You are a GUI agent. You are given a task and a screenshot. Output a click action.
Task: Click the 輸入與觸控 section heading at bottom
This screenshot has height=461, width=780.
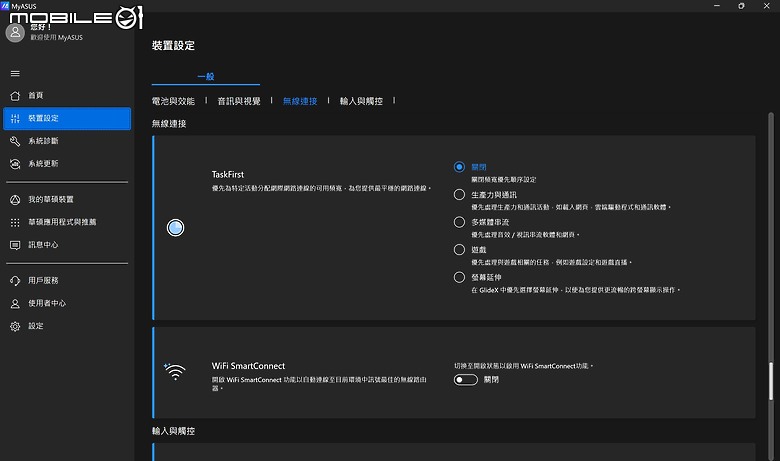[x=173, y=431]
